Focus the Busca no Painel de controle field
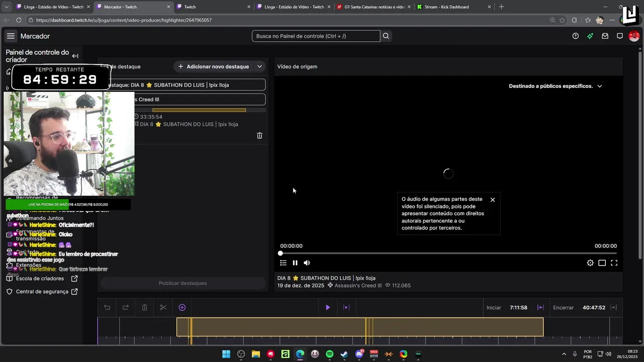 316,36
